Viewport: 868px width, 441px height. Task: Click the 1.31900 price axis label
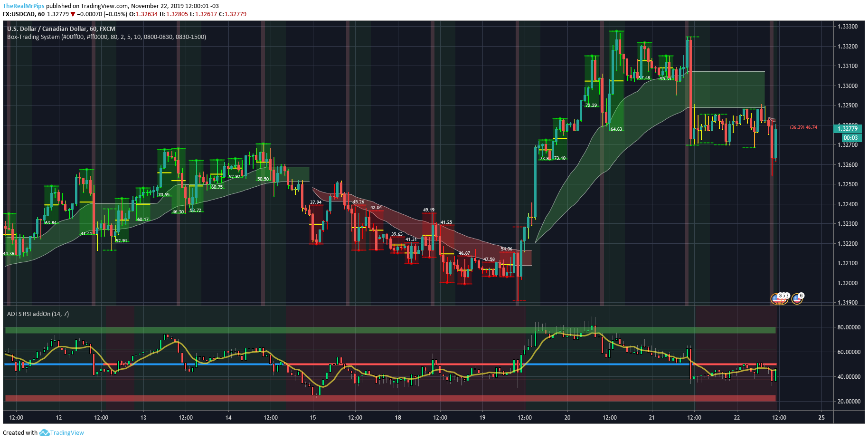pyautogui.click(x=848, y=303)
